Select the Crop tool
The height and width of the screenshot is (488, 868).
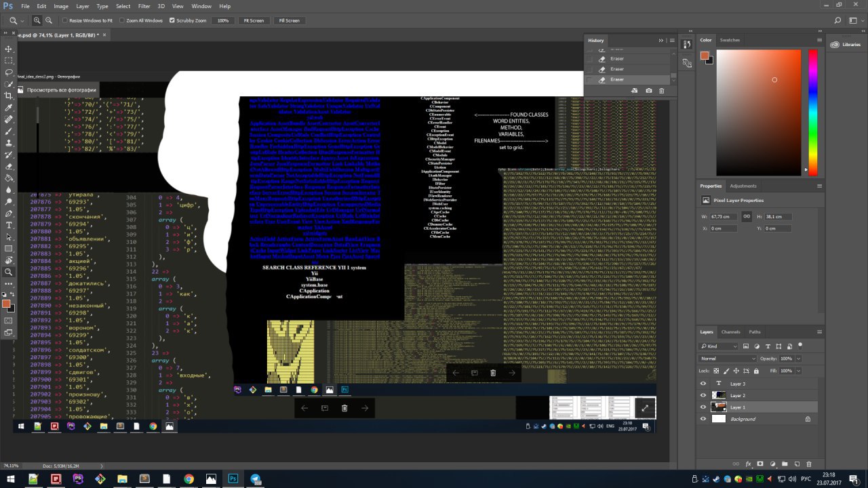pos(9,96)
